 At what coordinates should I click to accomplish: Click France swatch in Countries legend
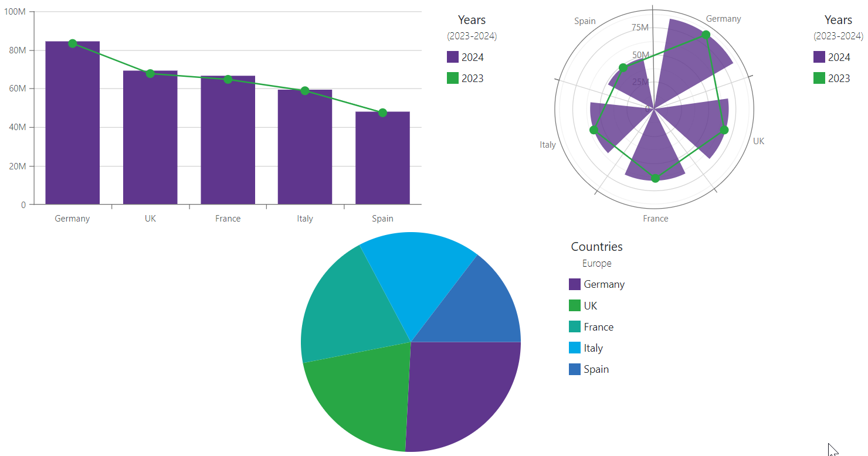575,326
